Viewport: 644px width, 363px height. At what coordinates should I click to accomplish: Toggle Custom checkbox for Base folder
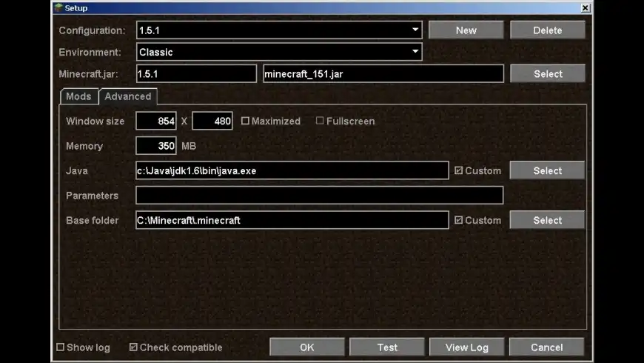[458, 220]
